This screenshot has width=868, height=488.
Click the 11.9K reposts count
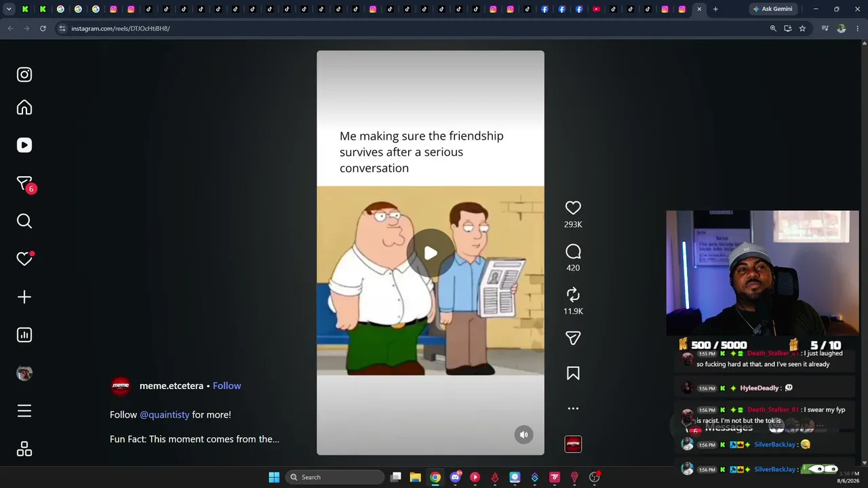(x=573, y=311)
